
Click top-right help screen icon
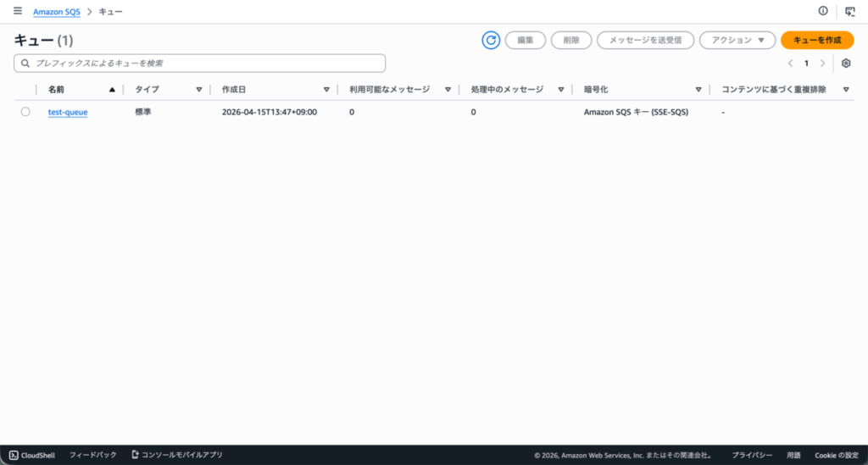(850, 11)
